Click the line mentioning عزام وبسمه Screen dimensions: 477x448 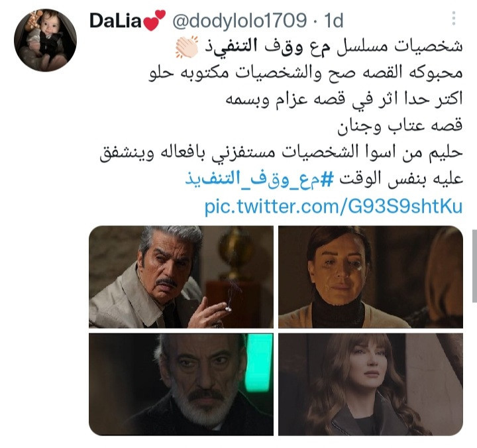(x=344, y=99)
